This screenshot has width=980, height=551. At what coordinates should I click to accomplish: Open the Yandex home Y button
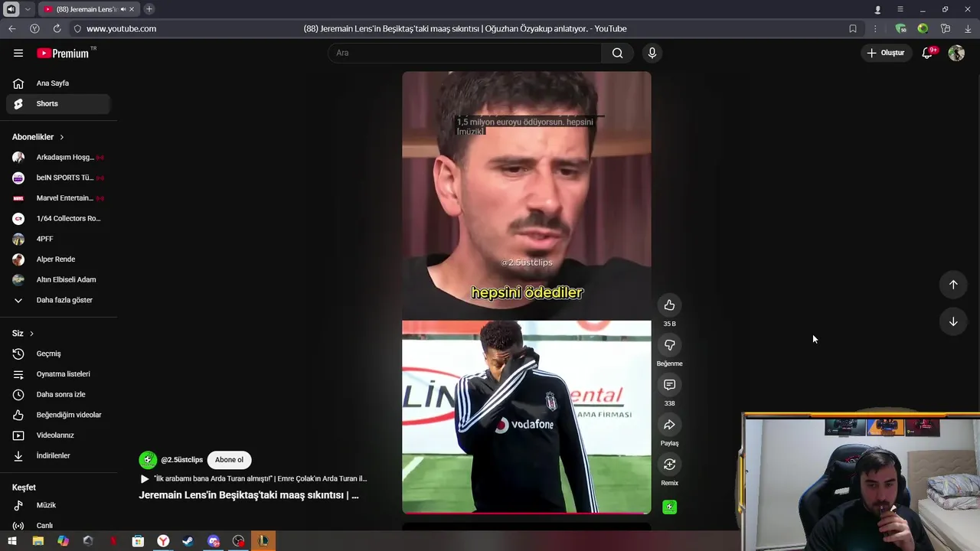coord(34,28)
